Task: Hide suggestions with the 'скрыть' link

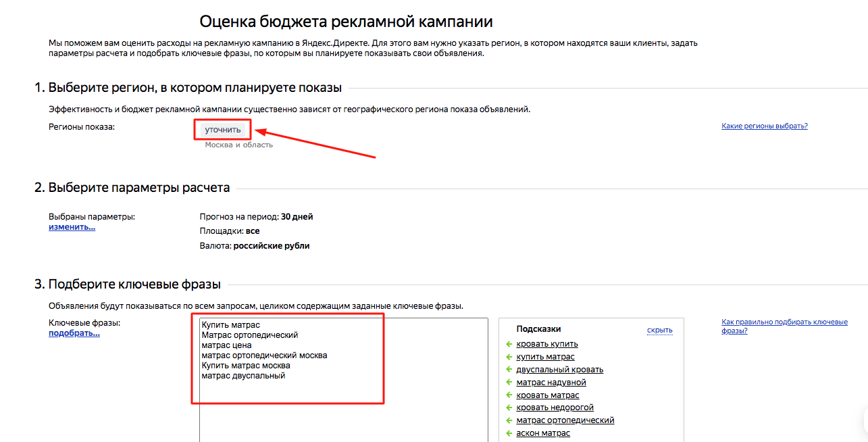Action: (x=659, y=330)
